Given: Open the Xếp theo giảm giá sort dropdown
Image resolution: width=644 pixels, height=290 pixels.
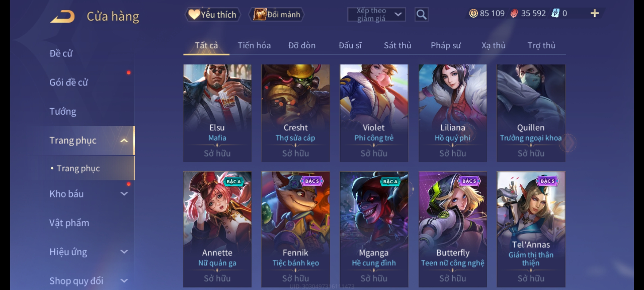Looking at the screenshot, I should 376,15.
